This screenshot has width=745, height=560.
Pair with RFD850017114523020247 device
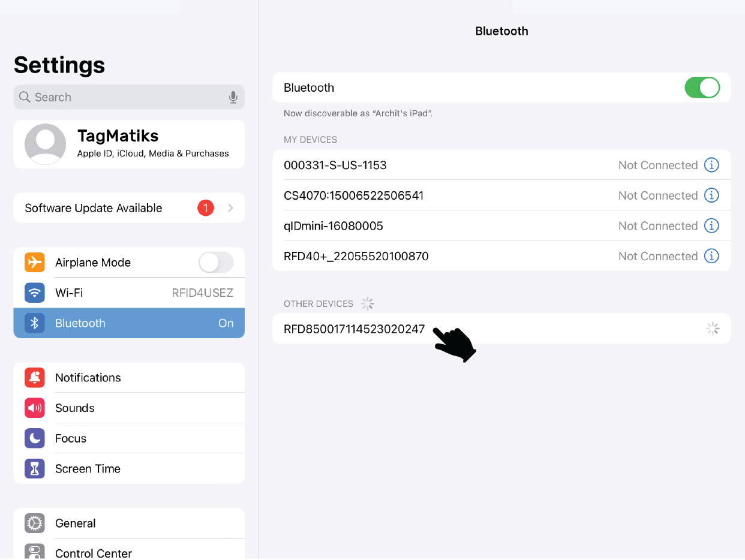point(355,329)
